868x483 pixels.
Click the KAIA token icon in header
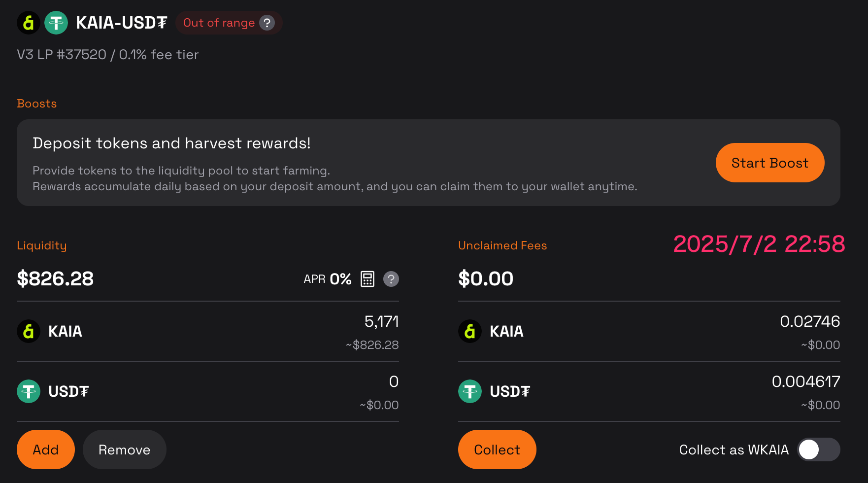coord(29,23)
